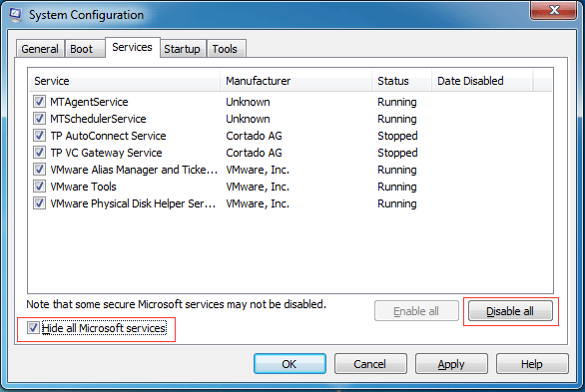Sort by the Service column header
585x392 pixels.
point(124,81)
